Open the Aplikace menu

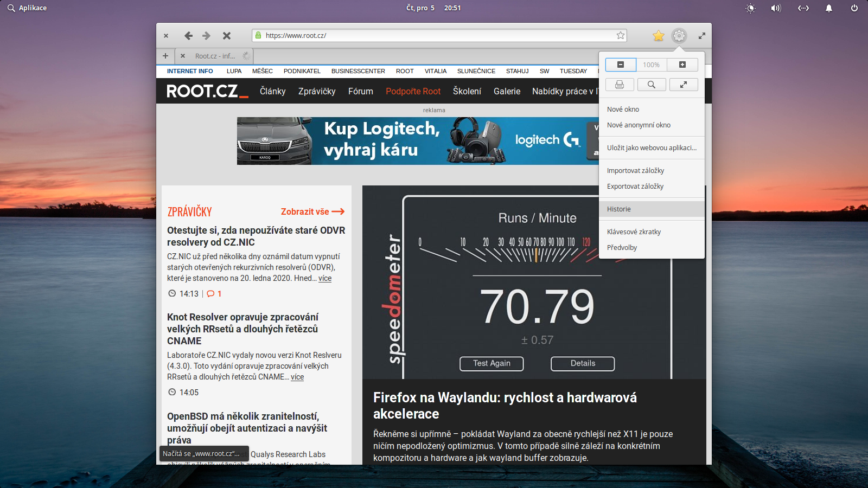coord(27,8)
